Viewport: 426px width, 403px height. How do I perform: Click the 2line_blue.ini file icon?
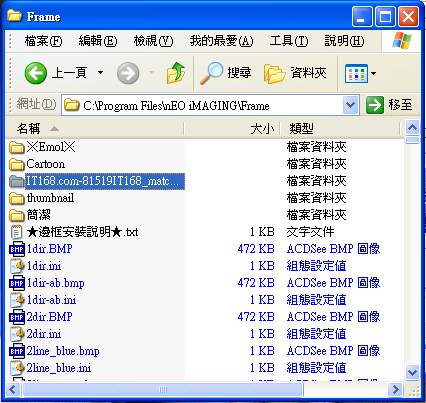(17, 368)
